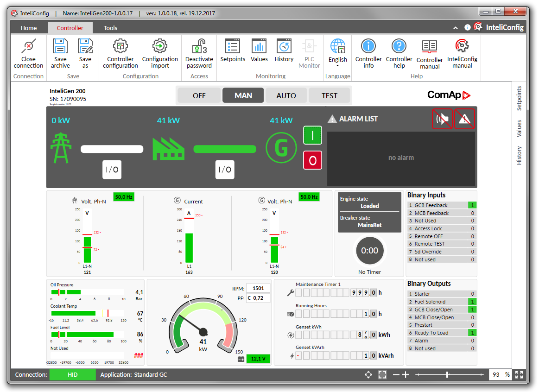Image resolution: width=539 pixels, height=392 pixels.
Task: Switch to the Home tab
Action: tap(28, 27)
